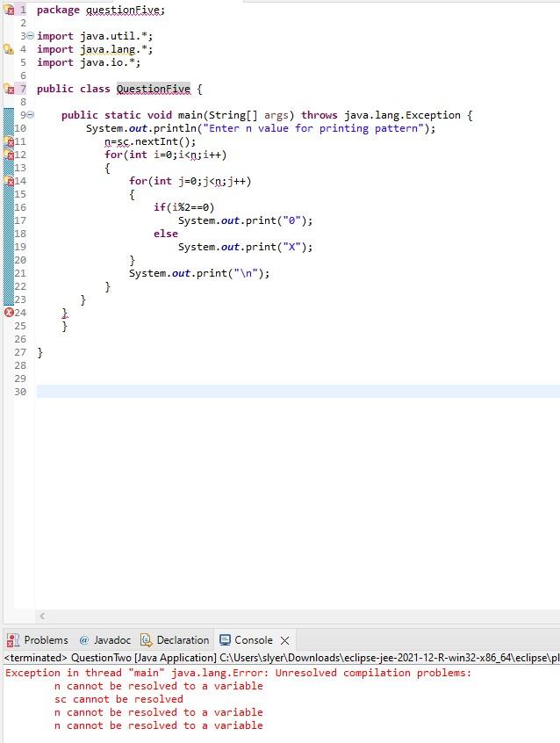
Task: Click the Declaration tab icon
Action: (147, 640)
